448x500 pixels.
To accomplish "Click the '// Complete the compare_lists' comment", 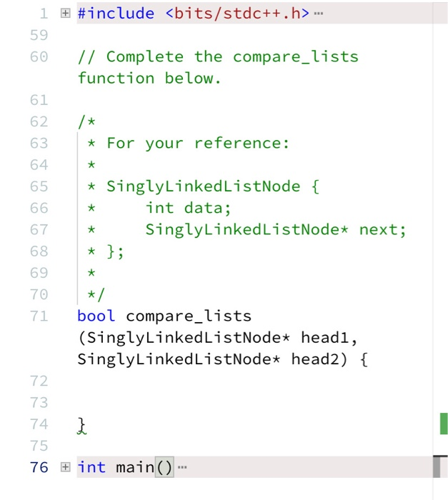I will 218,57.
